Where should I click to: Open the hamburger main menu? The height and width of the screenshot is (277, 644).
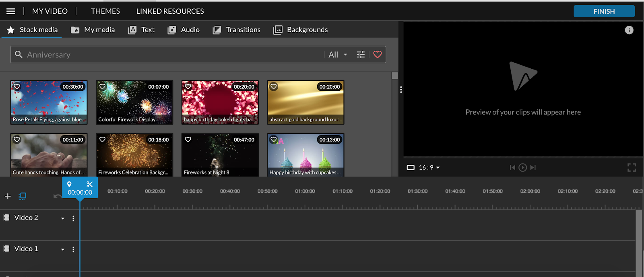click(x=11, y=11)
